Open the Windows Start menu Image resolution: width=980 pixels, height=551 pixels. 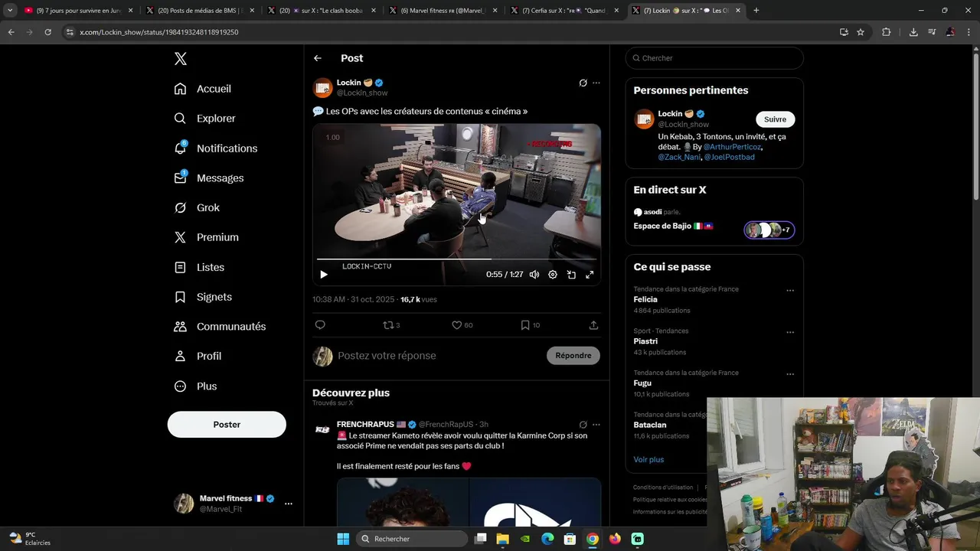(343, 539)
